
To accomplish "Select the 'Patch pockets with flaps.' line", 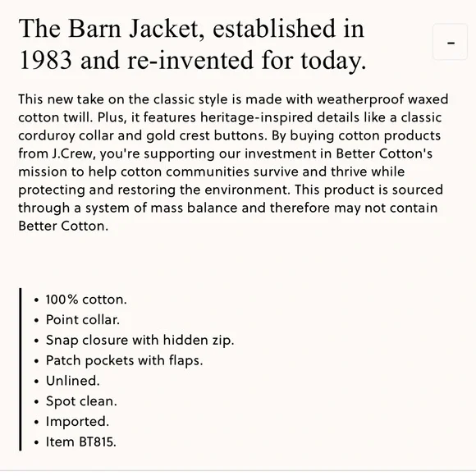I will (124, 360).
